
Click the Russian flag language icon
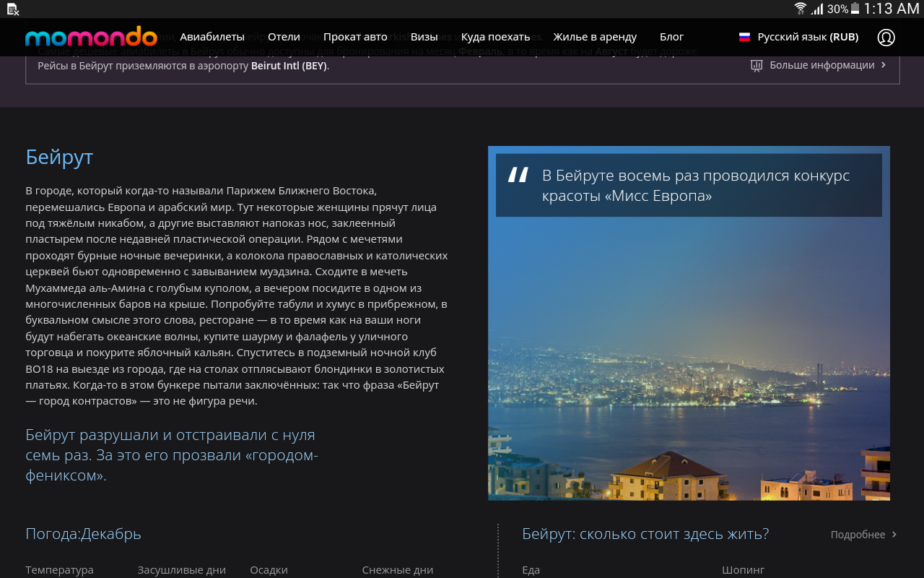(744, 37)
